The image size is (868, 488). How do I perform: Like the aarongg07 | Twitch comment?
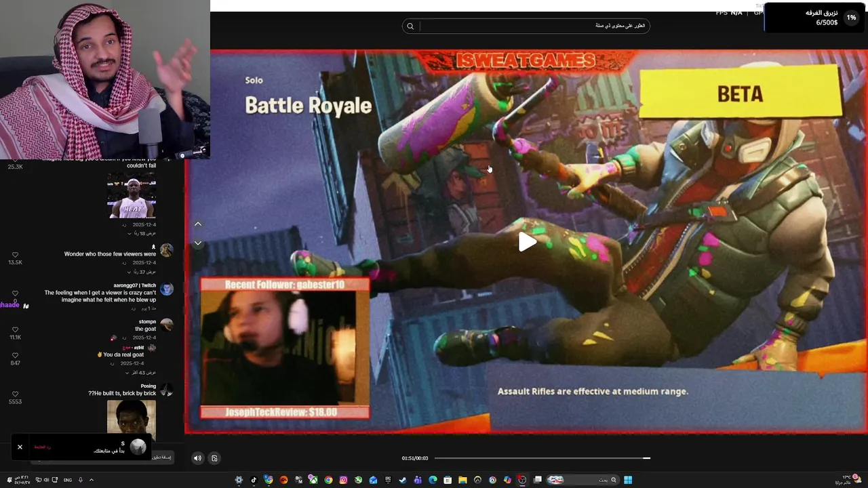click(15, 293)
